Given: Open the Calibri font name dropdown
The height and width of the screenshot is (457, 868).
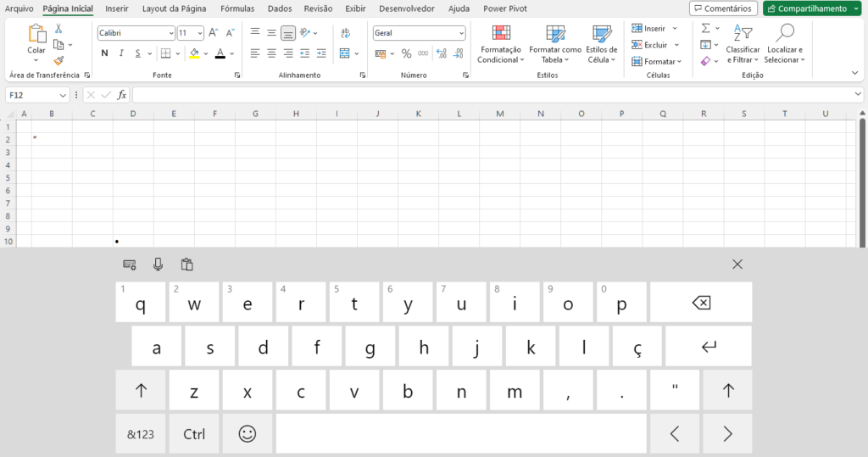Looking at the screenshot, I should (171, 33).
